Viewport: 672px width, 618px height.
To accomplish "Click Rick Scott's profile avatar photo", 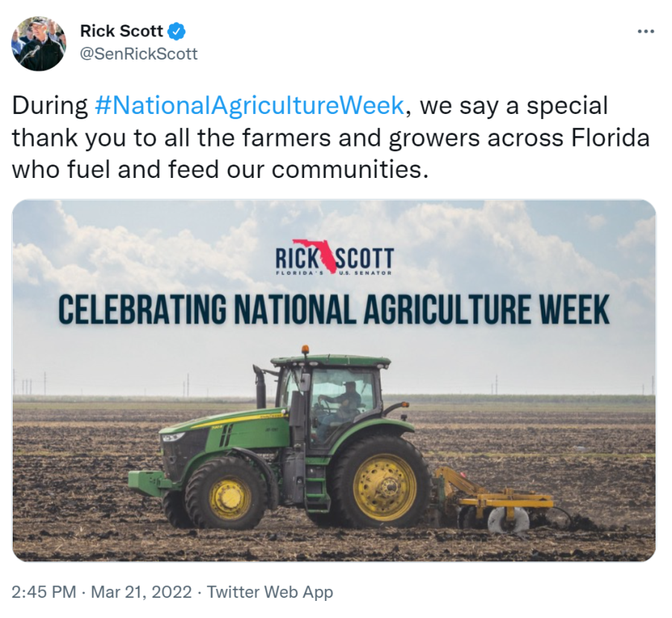I will [39, 43].
